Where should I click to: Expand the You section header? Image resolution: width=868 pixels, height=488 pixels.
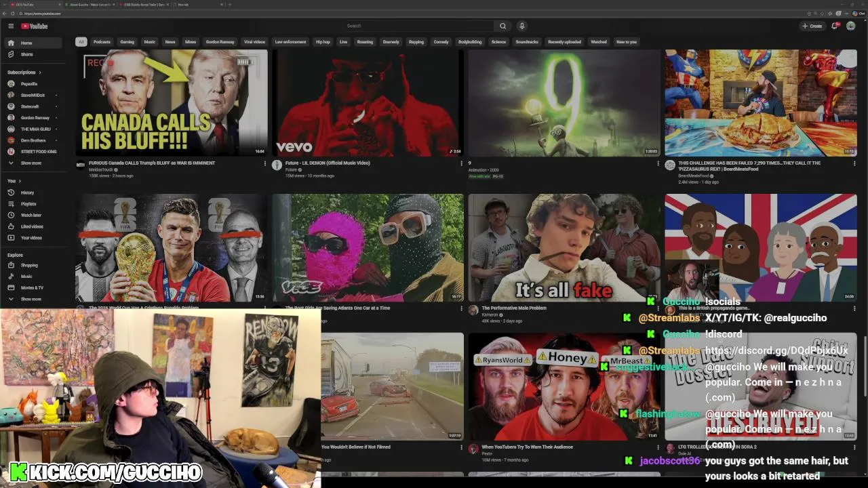coord(14,181)
